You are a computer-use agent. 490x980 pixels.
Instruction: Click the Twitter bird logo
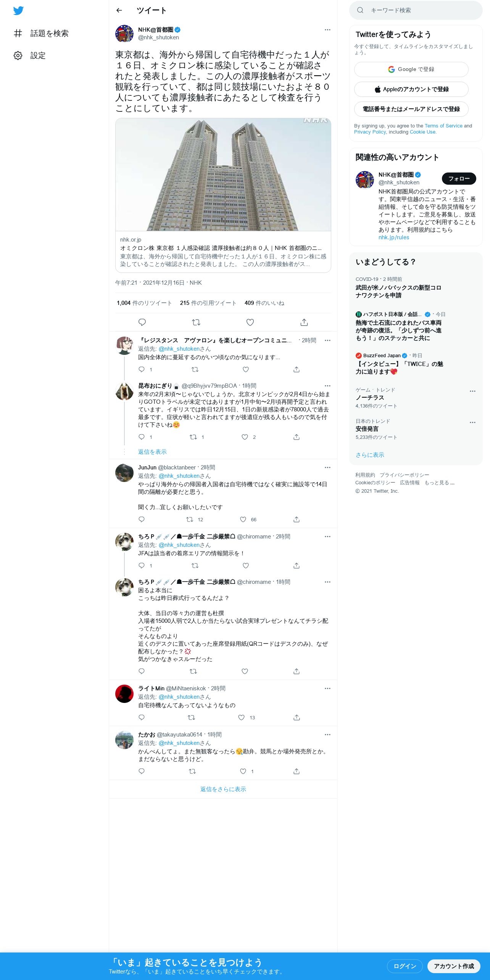[x=18, y=11]
